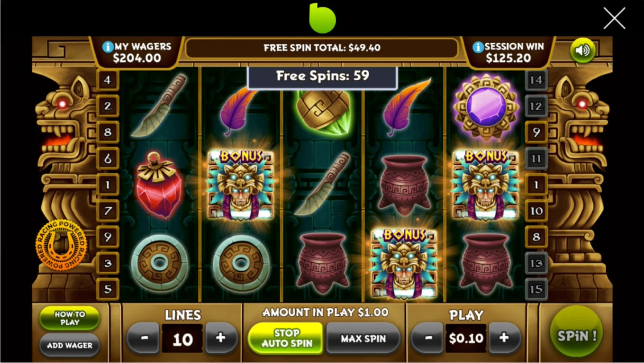Increase the number of lines
This screenshot has width=644, height=363.
pyautogui.click(x=220, y=338)
